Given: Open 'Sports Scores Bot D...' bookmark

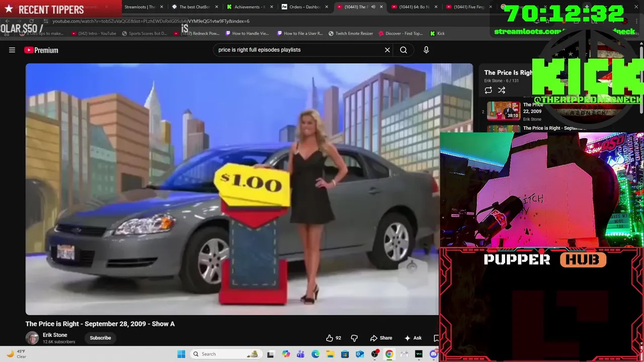Looking at the screenshot, I should tap(144, 34).
